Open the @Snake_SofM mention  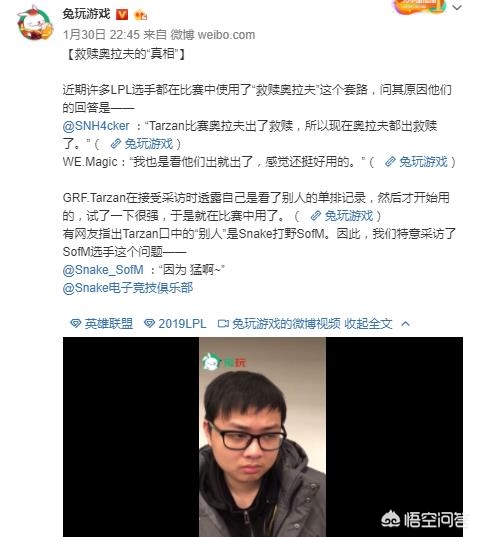click(x=103, y=270)
